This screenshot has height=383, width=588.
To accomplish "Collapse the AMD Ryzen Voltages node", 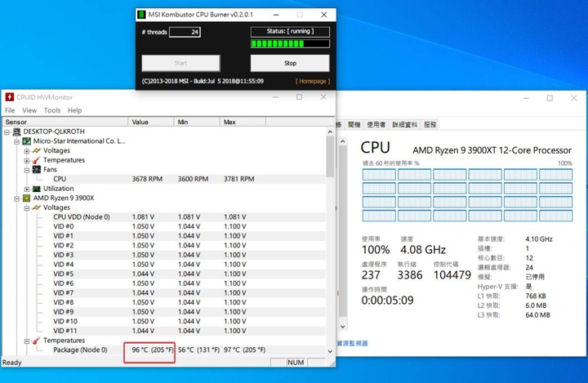I will coord(27,208).
